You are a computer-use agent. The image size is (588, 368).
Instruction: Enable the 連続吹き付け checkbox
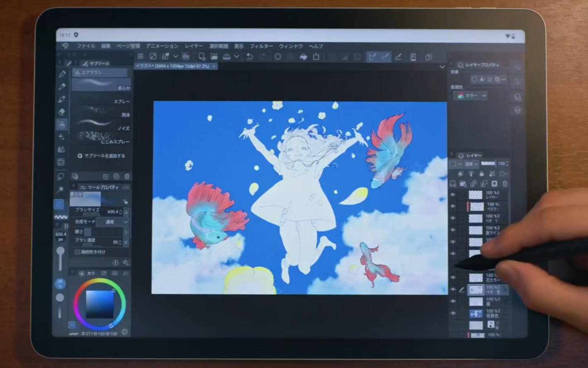77,252
